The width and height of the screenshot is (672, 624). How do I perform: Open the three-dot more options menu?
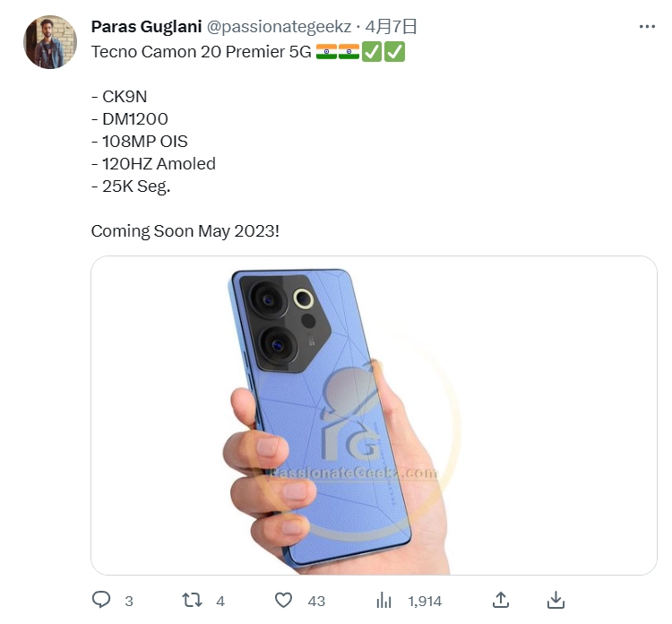click(647, 27)
